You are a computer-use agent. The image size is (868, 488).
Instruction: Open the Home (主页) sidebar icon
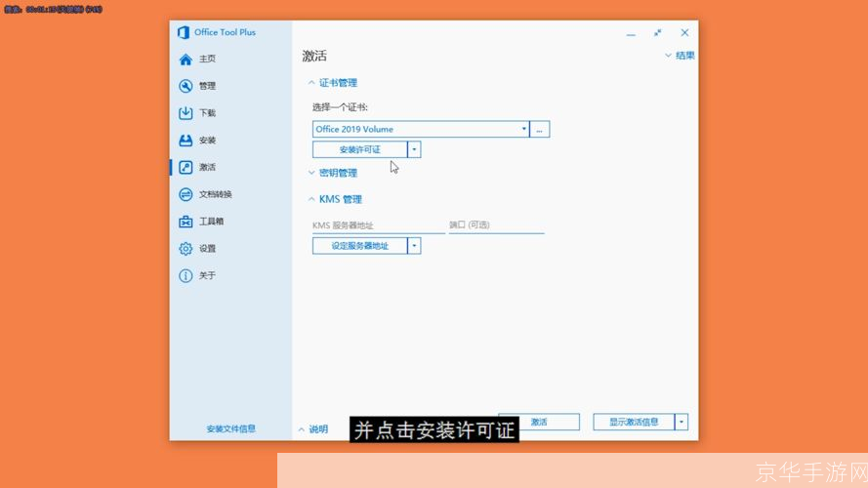pos(186,60)
